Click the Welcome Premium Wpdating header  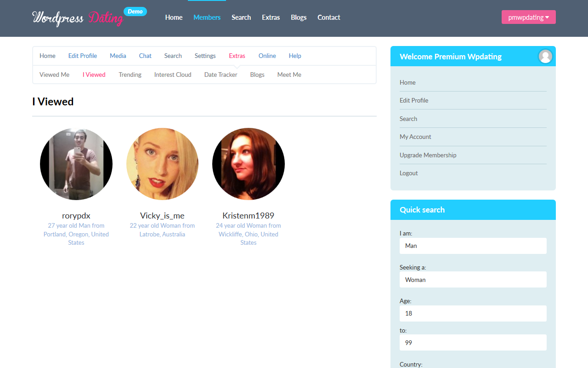click(x=451, y=57)
